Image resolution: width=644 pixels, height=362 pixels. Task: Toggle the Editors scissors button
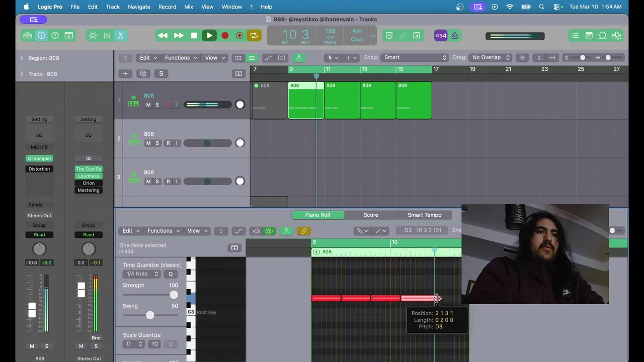[120, 36]
